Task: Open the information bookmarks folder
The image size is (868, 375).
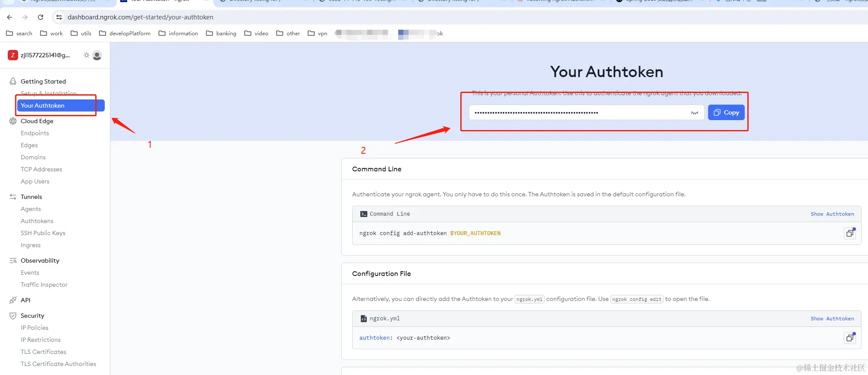Action: coord(178,33)
